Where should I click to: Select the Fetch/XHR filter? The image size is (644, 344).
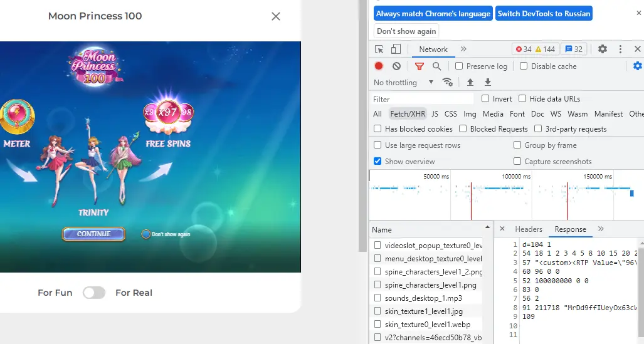tap(408, 114)
